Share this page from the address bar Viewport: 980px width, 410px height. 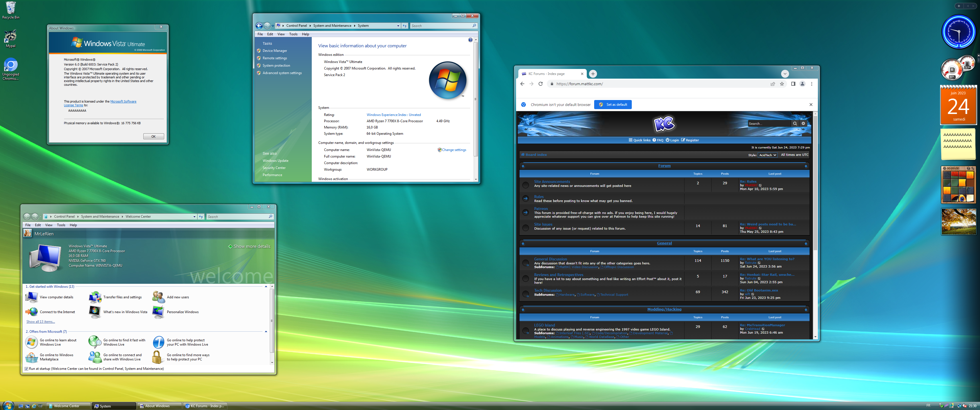point(773,84)
